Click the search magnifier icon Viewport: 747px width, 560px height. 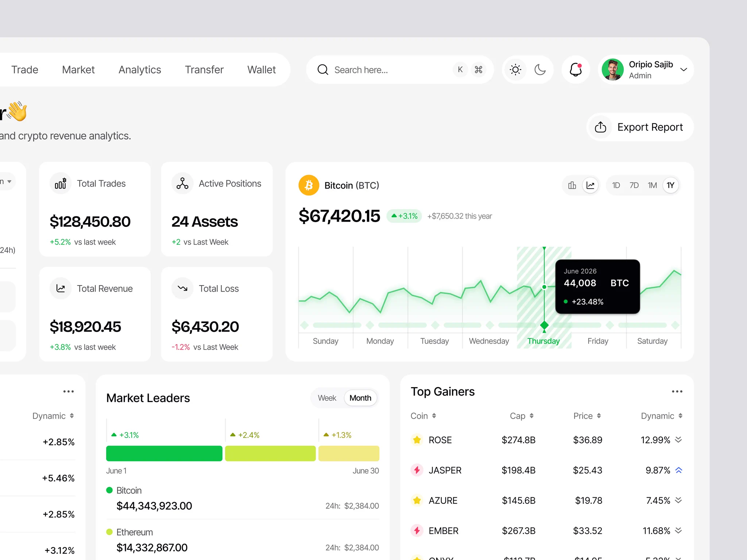[323, 69]
